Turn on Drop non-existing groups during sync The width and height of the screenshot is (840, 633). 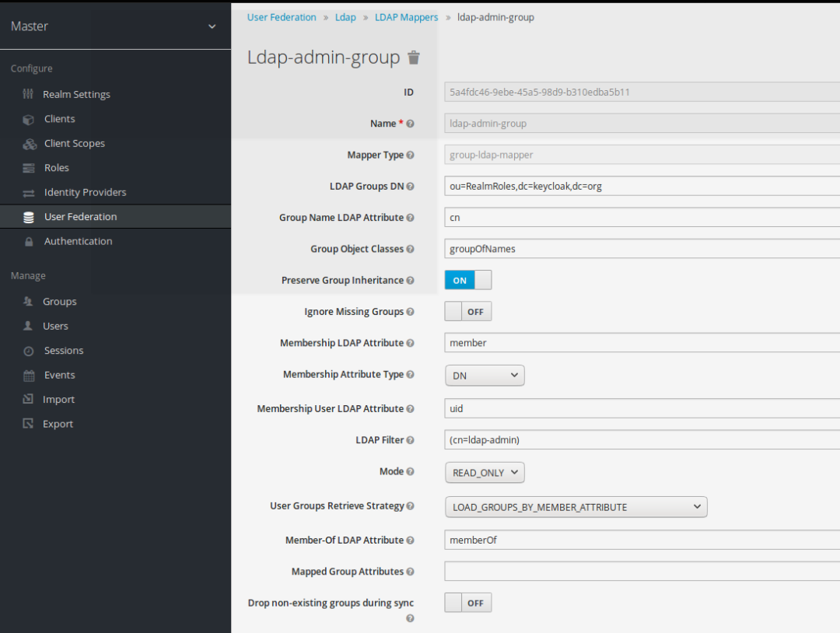coord(467,602)
